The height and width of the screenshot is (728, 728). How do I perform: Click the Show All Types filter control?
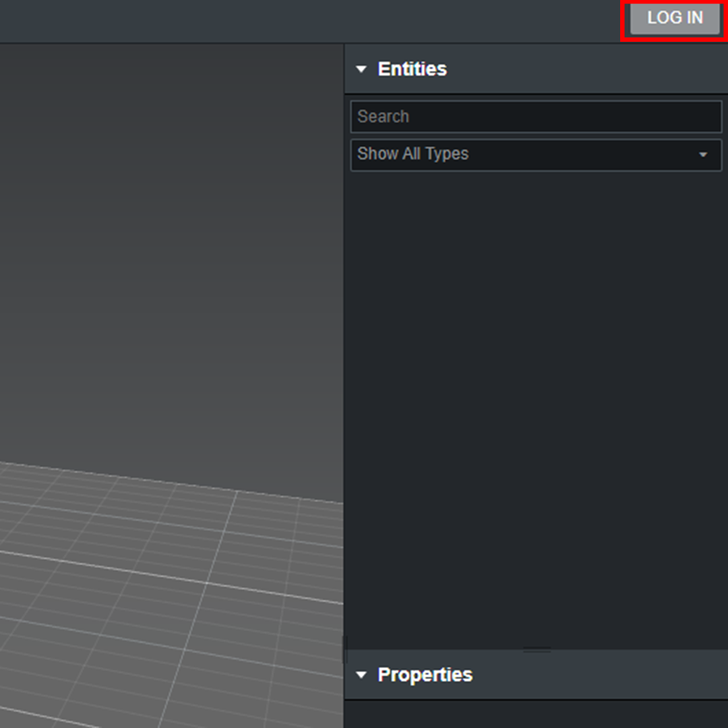click(x=536, y=154)
